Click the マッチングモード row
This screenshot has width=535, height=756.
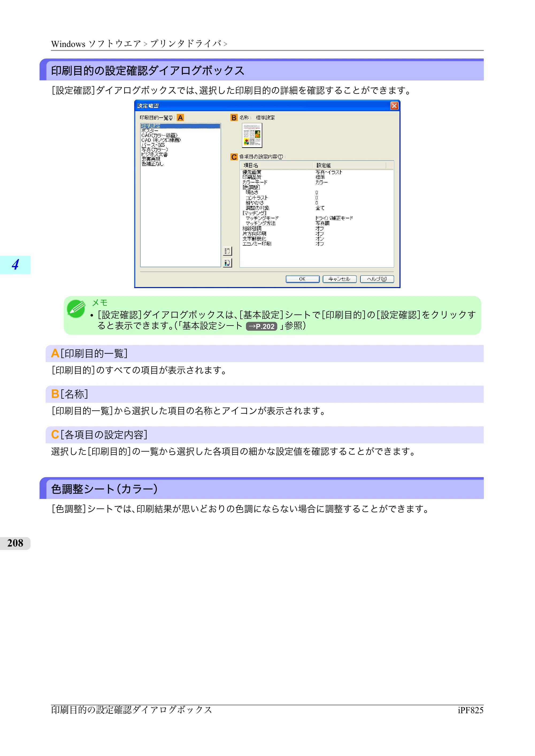pos(317,218)
